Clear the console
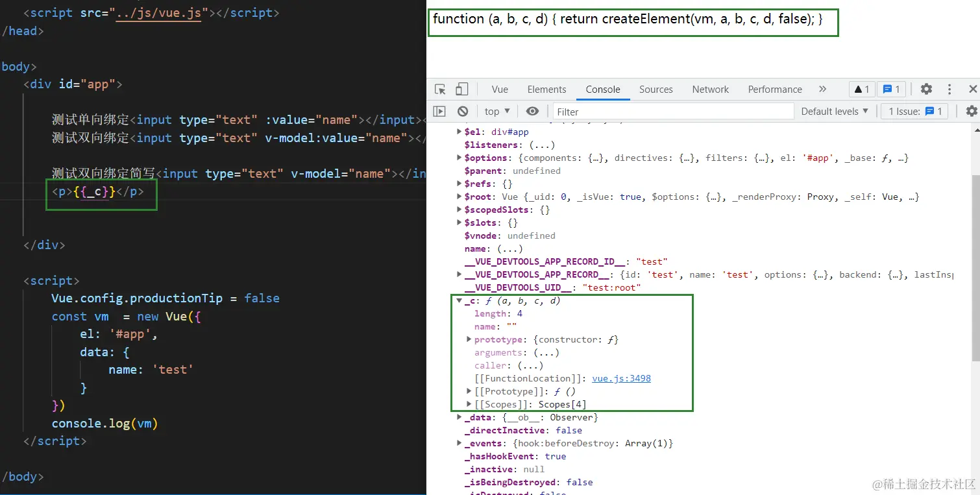The height and width of the screenshot is (495, 980). click(462, 112)
